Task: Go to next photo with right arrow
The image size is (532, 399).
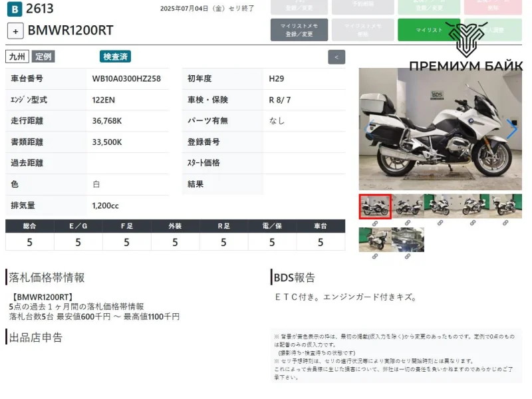Action: coord(511,130)
